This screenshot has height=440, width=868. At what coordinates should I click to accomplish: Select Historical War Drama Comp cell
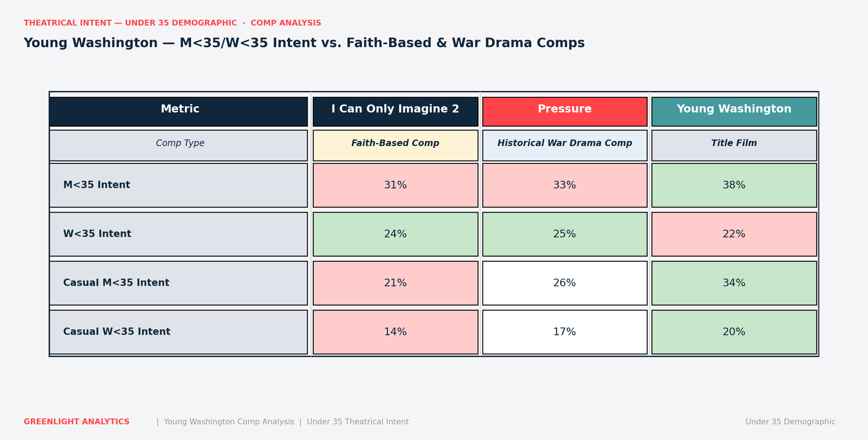[x=564, y=145]
